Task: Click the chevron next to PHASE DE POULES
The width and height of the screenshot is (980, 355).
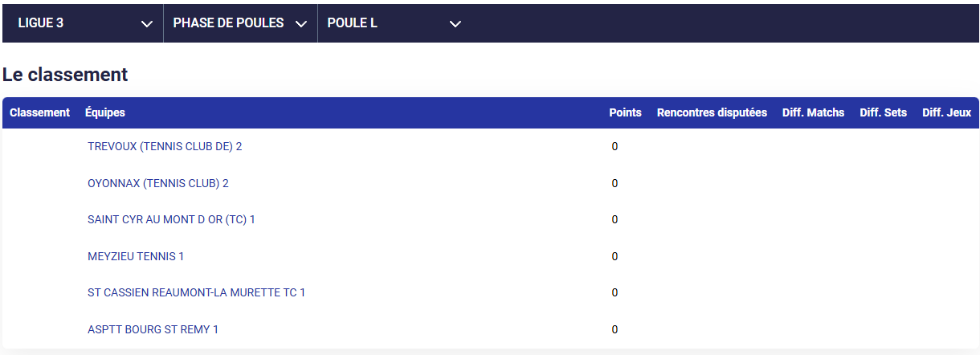Action: [301, 24]
